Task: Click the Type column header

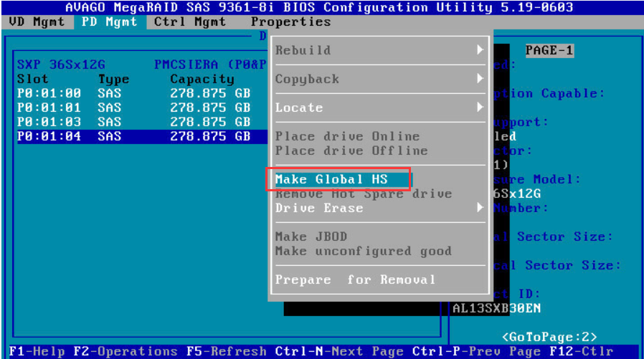Action: click(x=113, y=79)
